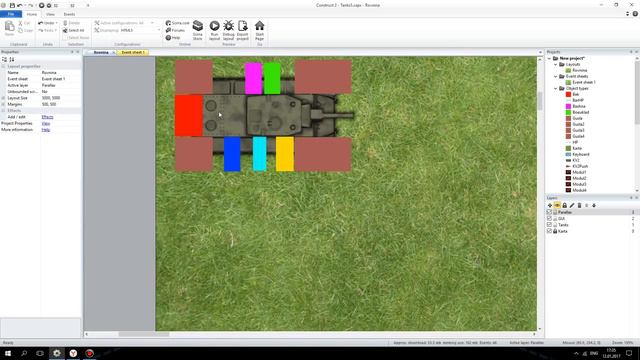Click the ribbon Help button
Image resolution: width=640 pixels, height=360 pixels.
[173, 38]
